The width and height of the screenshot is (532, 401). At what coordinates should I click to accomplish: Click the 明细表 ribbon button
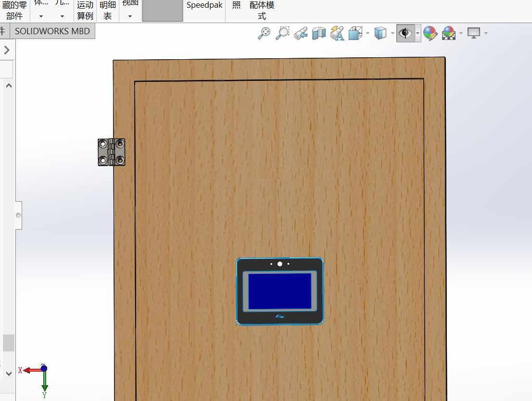coord(108,11)
